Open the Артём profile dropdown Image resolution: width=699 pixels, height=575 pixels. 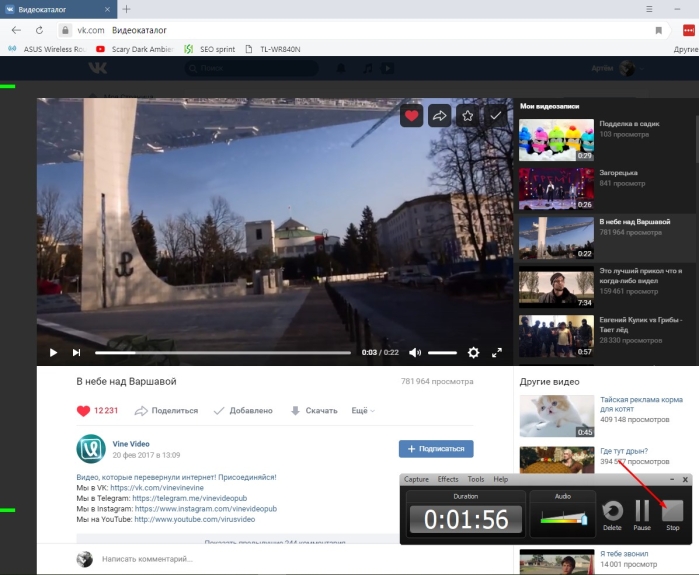point(617,68)
